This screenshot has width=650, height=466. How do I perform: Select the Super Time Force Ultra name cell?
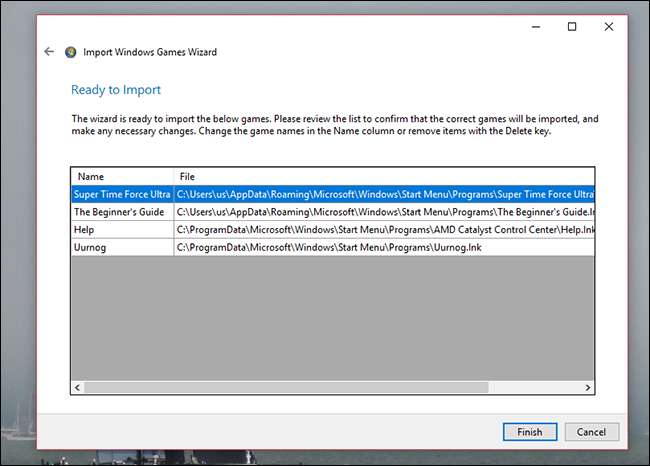click(x=122, y=194)
